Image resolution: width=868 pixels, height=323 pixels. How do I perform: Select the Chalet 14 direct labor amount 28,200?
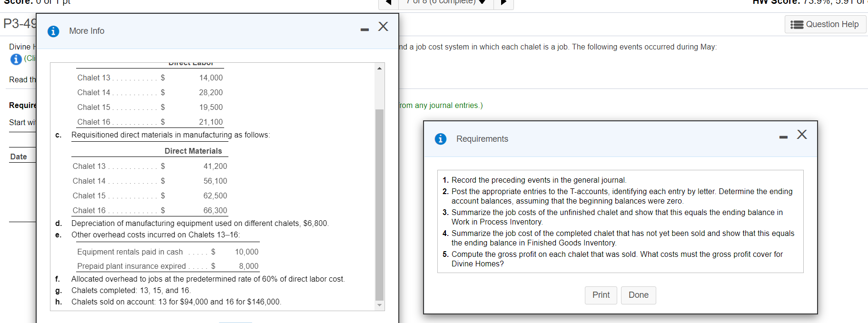[x=211, y=93]
